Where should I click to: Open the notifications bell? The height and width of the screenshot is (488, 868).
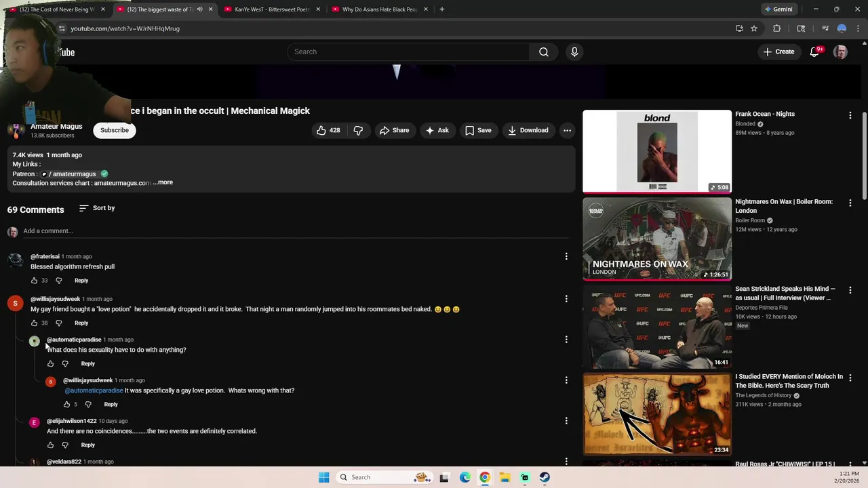pos(814,52)
